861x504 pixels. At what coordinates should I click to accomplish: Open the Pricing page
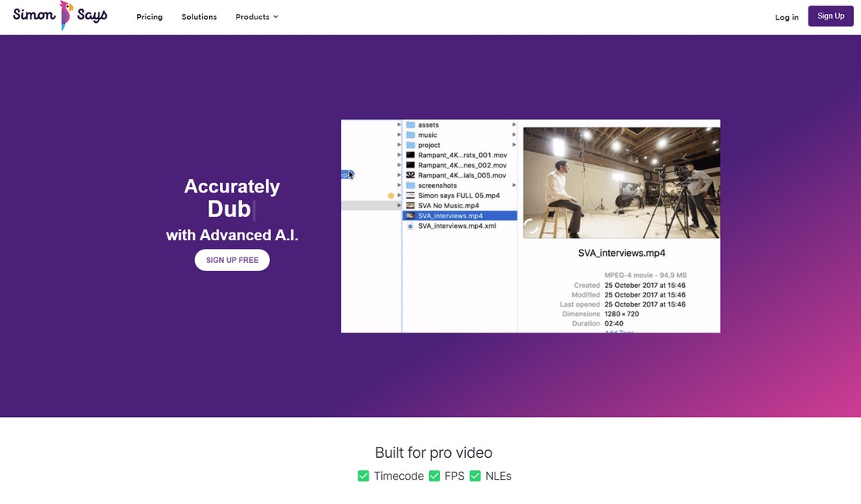tap(150, 17)
